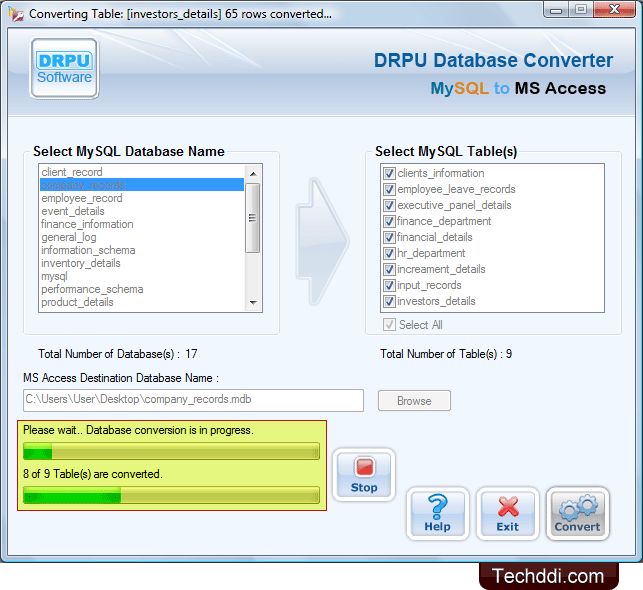The width and height of the screenshot is (643, 590).
Task: Click 'Total Number of Database(s) : 17' text
Action: click(118, 353)
